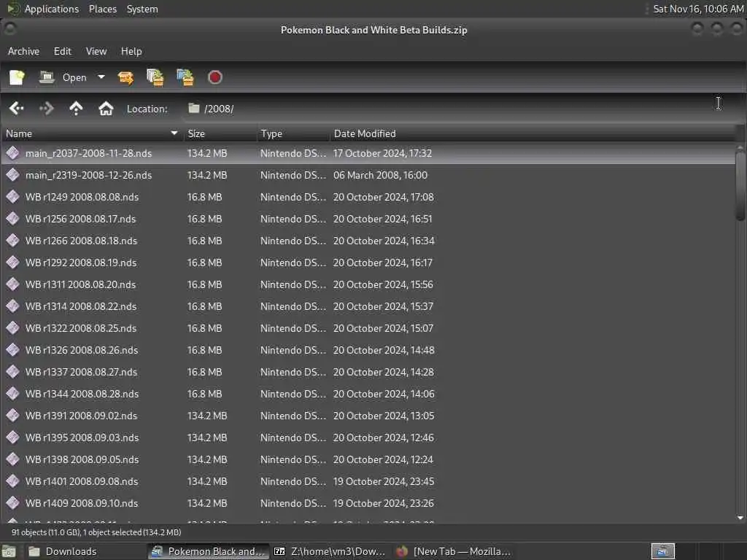This screenshot has width=747, height=560.
Task: Go forward with the right arrow icon
Action: tap(46, 109)
